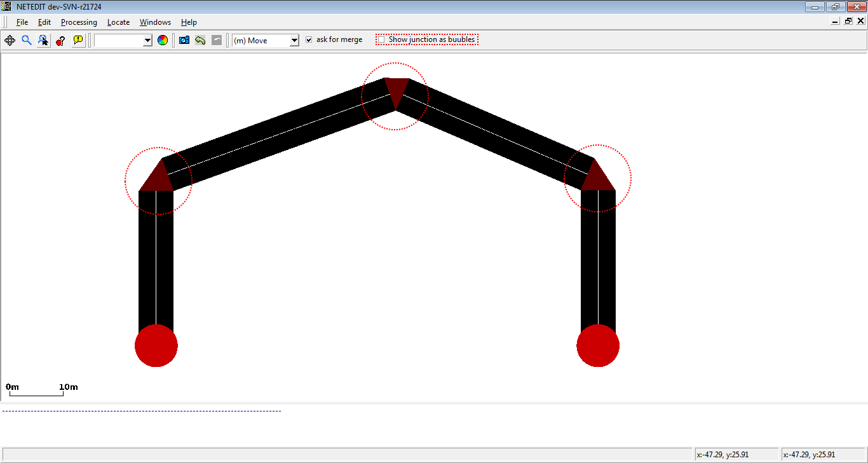Viewport: 868px width, 463px height.
Task: Open the Locate menu
Action: (118, 22)
